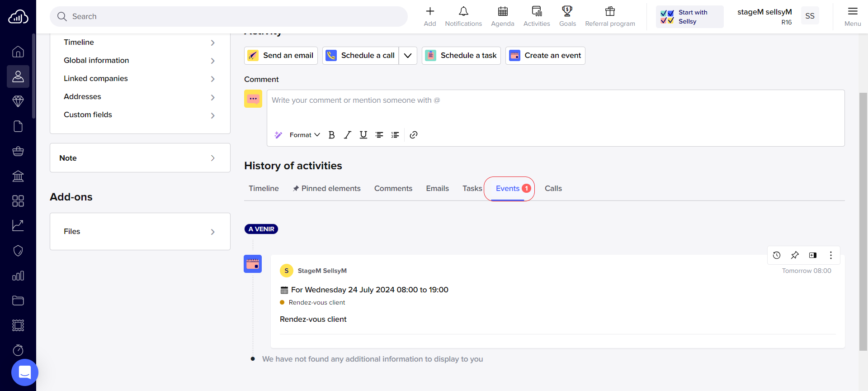Screen dimensions: 868x391
Task: Open the event three-dot options menu
Action: 831,255
